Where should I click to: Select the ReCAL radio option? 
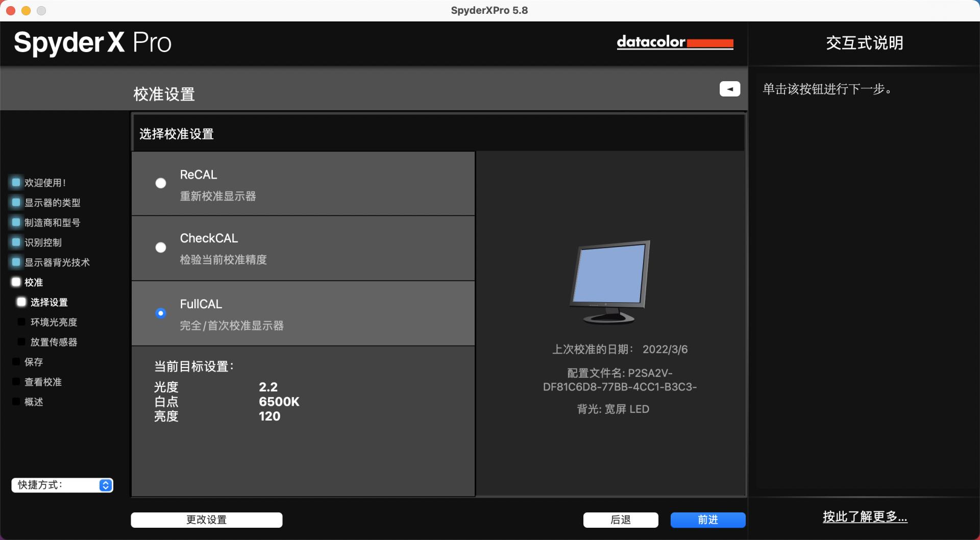pos(161,183)
